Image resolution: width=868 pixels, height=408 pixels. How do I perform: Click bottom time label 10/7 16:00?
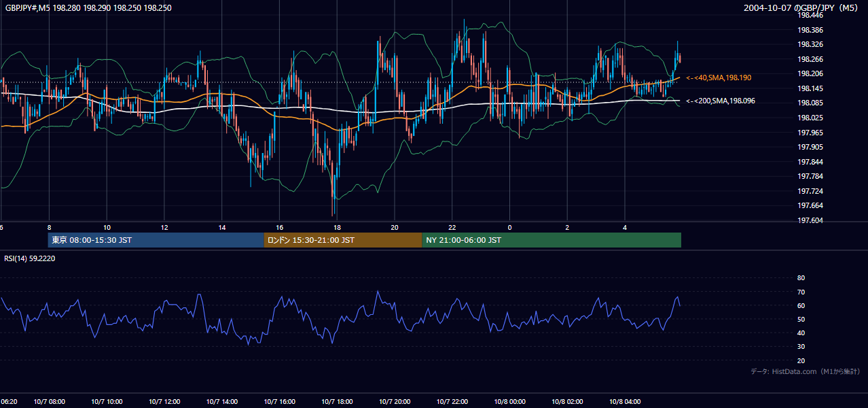point(279,402)
